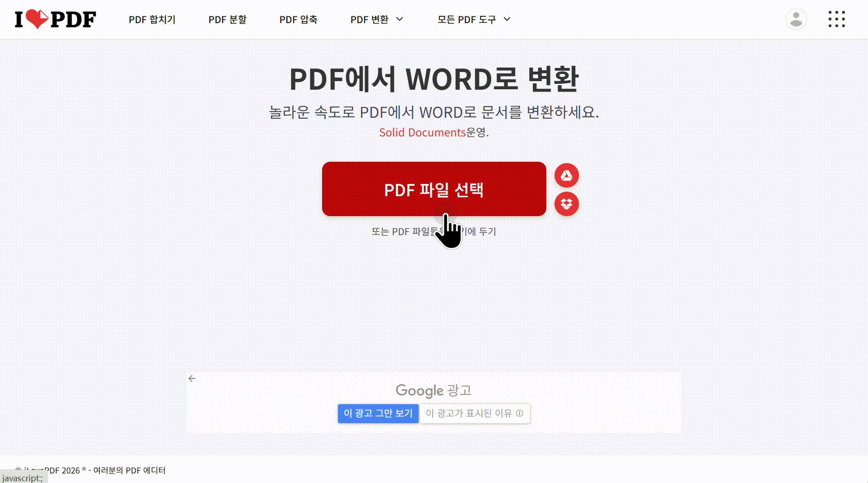Screen dimensions: 868x483
Task: Click the 여러분의 PDF 에디터 footer text
Action: tap(129, 470)
